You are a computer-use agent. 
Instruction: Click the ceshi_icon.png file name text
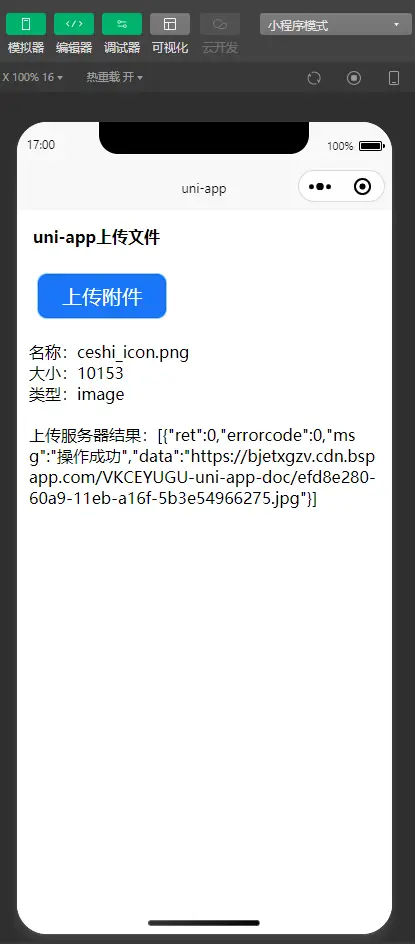tap(133, 353)
